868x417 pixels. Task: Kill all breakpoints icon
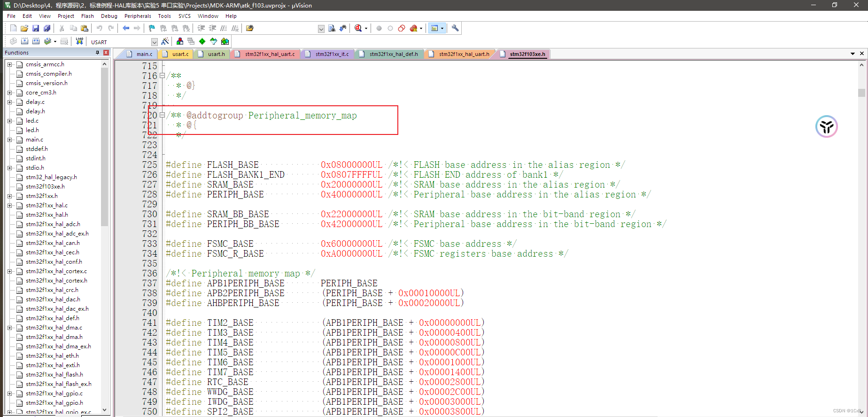[x=413, y=28]
